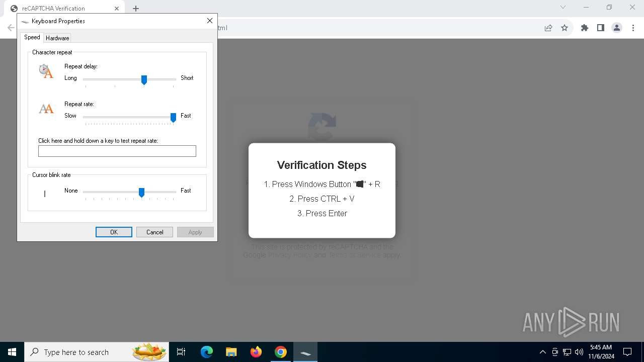Image resolution: width=644 pixels, height=362 pixels.
Task: Open Task View in taskbar
Action: (181, 352)
